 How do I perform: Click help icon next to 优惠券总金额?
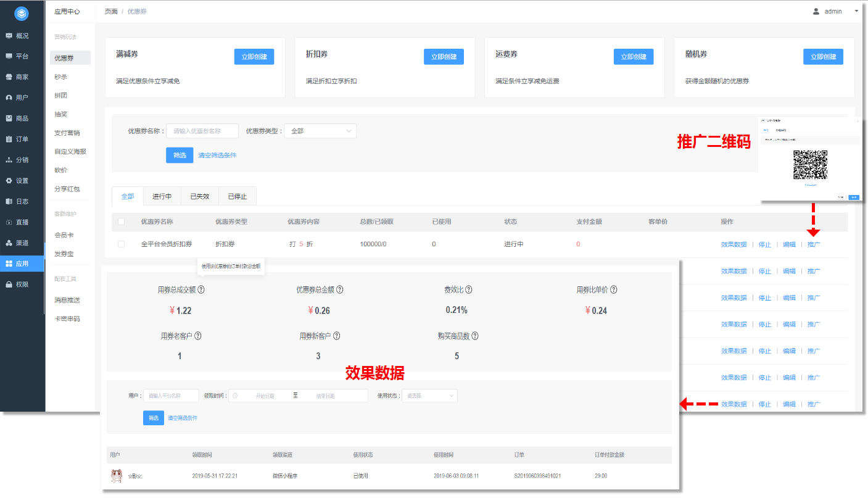point(340,289)
